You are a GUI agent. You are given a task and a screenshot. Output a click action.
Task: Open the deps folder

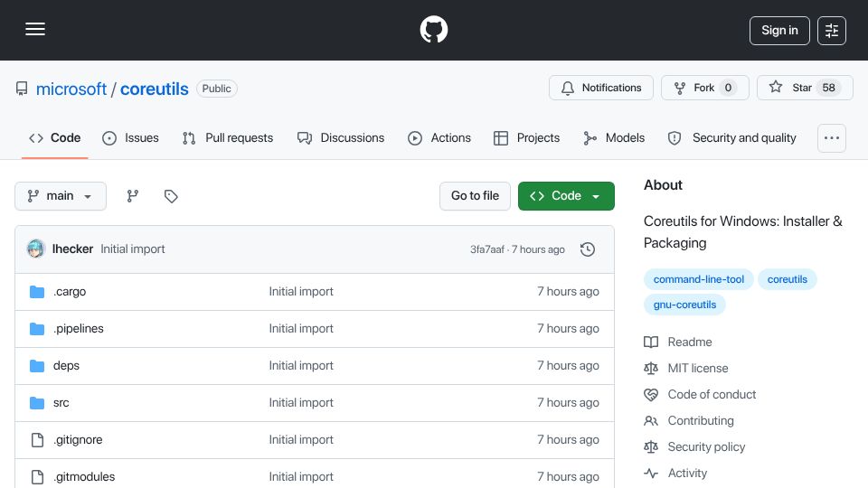pos(66,366)
